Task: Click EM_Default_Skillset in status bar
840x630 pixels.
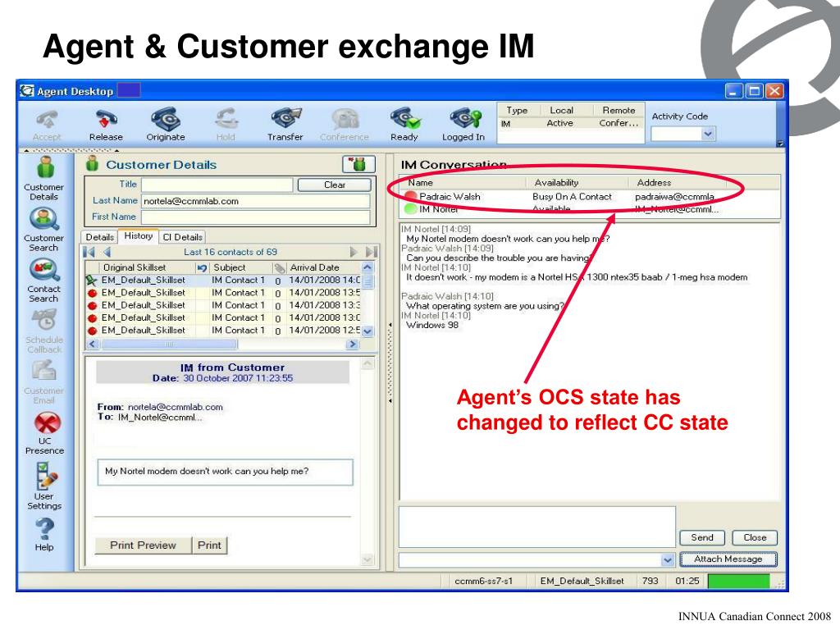Action: (x=582, y=581)
